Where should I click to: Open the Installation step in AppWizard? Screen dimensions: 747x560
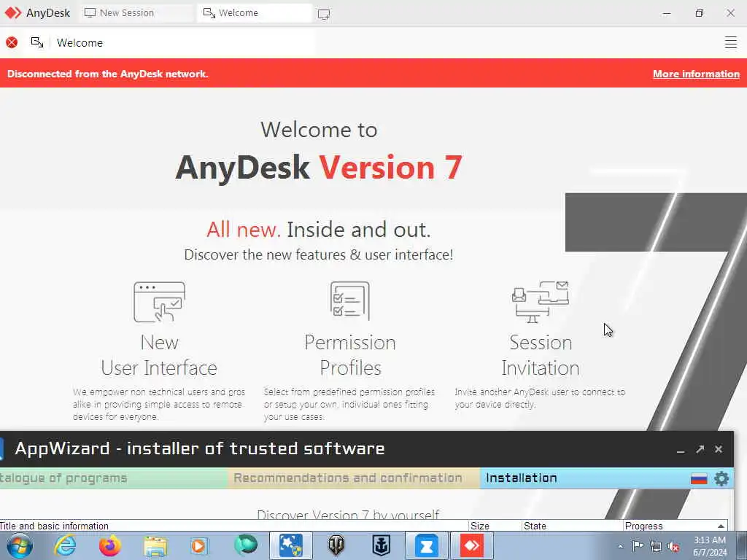click(521, 478)
